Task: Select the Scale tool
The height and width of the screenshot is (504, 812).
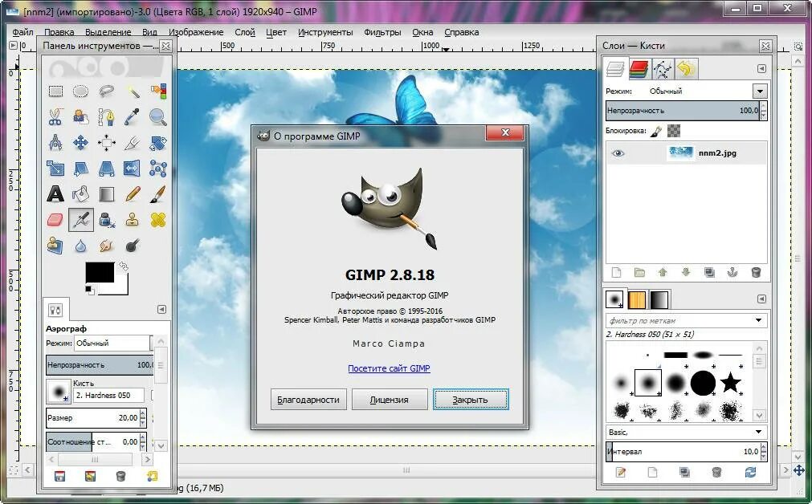Action: pyautogui.click(x=55, y=169)
